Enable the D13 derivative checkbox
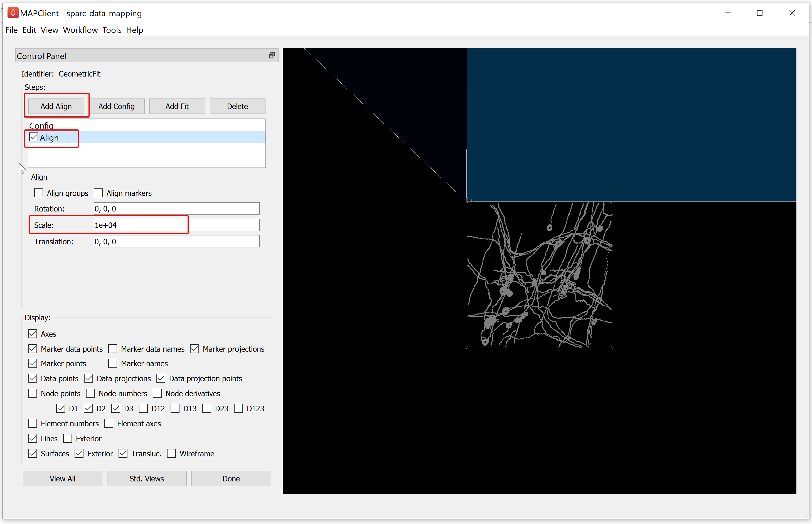The width and height of the screenshot is (812, 524). tap(175, 408)
